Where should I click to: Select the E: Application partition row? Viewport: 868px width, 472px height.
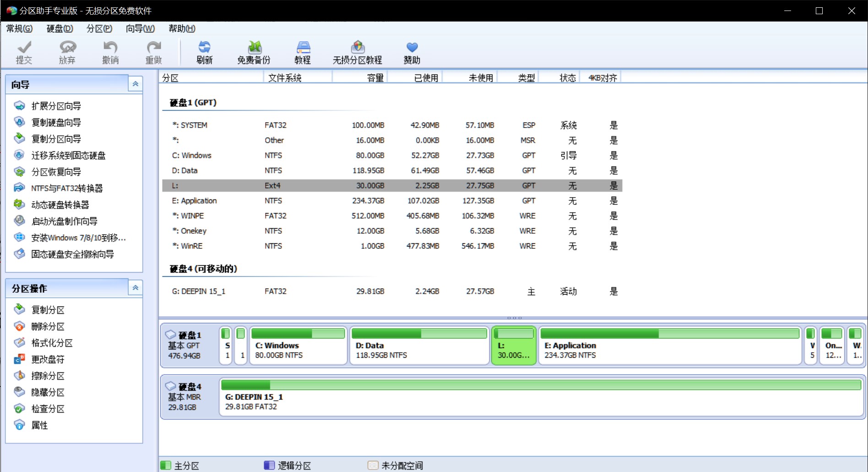392,201
